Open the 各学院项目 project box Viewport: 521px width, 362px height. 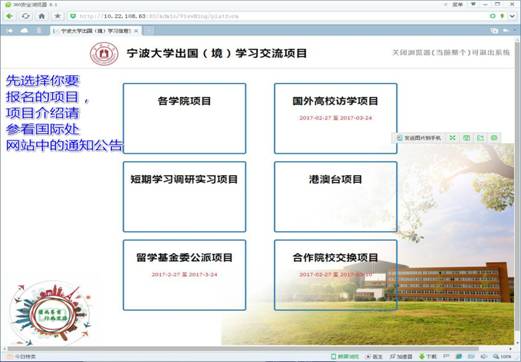tap(185, 118)
